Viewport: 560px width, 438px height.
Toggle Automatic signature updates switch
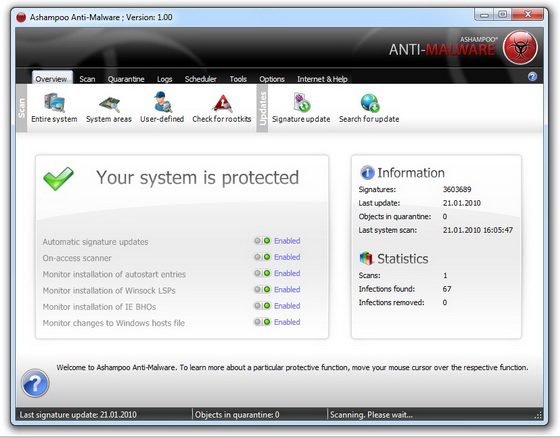pyautogui.click(x=262, y=241)
